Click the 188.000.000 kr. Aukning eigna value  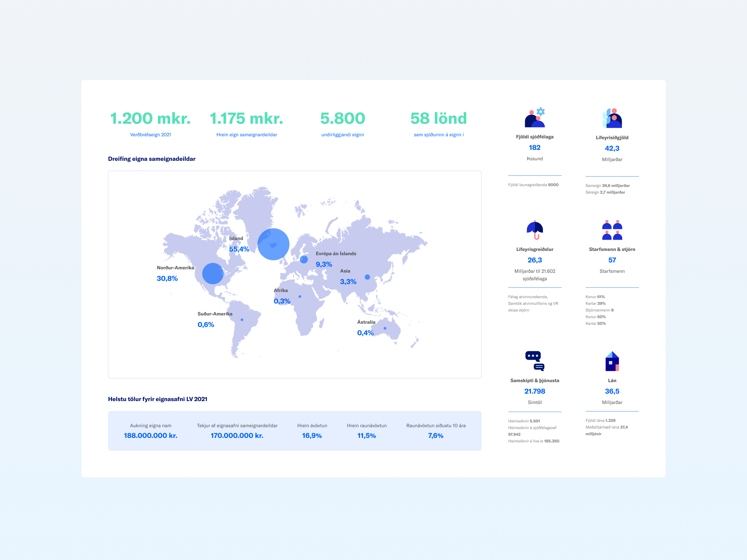151,435
